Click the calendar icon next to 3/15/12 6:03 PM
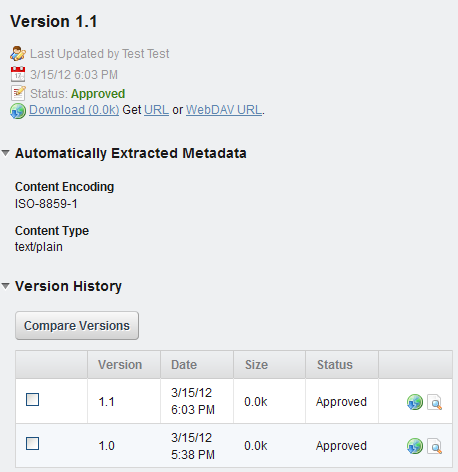Screen dimensions: 458x472 (x=18, y=74)
